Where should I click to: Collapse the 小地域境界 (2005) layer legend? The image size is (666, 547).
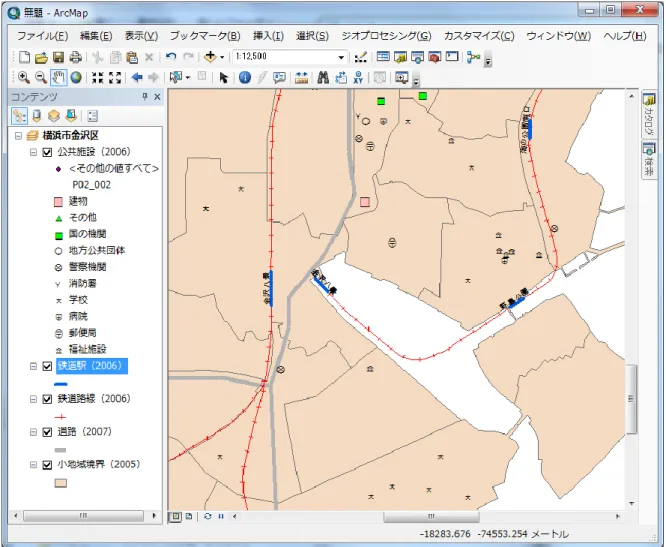(x=33, y=465)
